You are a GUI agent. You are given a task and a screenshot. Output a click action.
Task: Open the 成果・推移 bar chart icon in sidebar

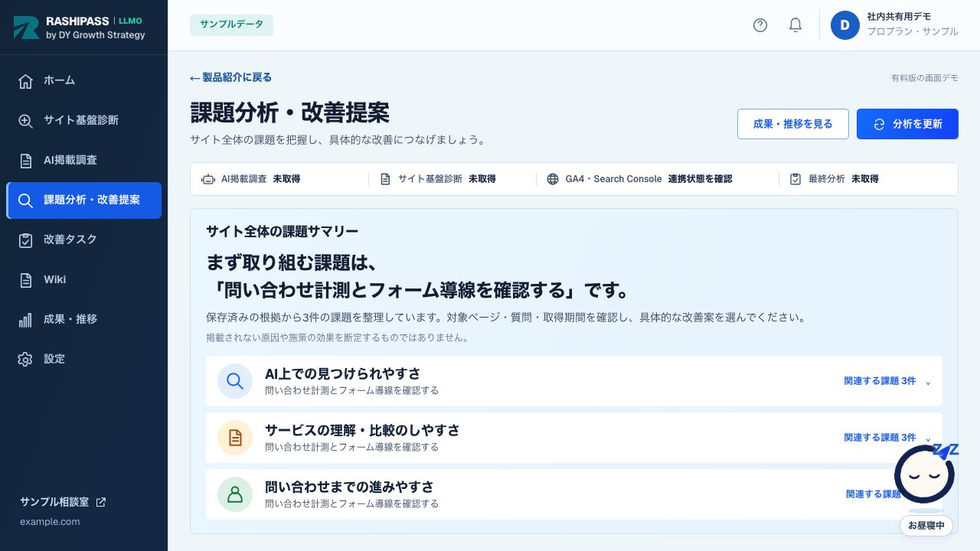point(25,320)
